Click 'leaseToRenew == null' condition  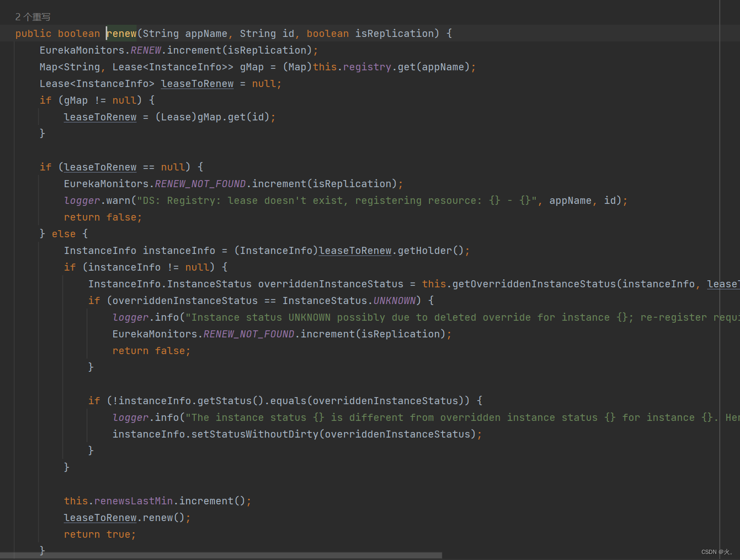tap(124, 167)
